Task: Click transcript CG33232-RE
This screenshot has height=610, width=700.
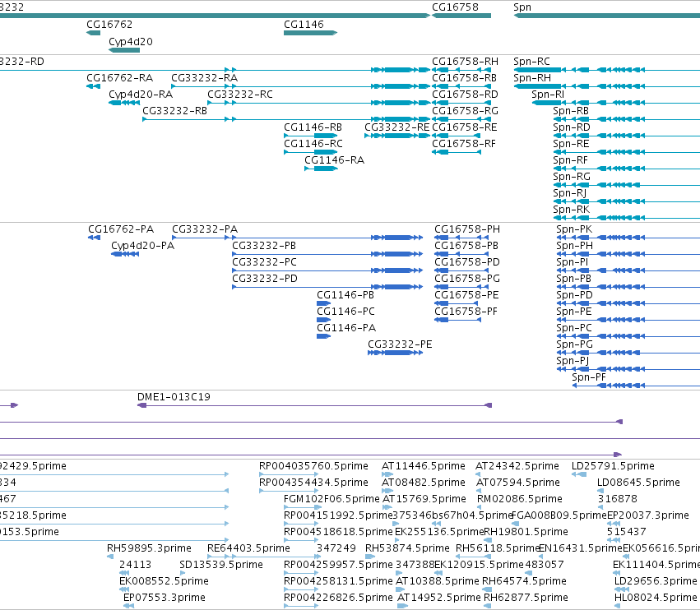Action: pos(396,127)
